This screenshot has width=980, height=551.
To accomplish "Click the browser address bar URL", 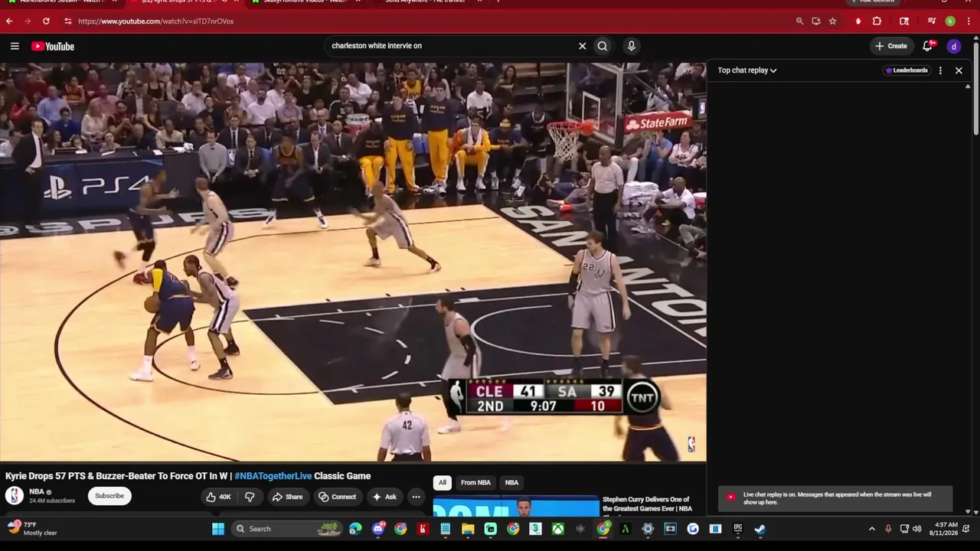I will tap(156, 21).
